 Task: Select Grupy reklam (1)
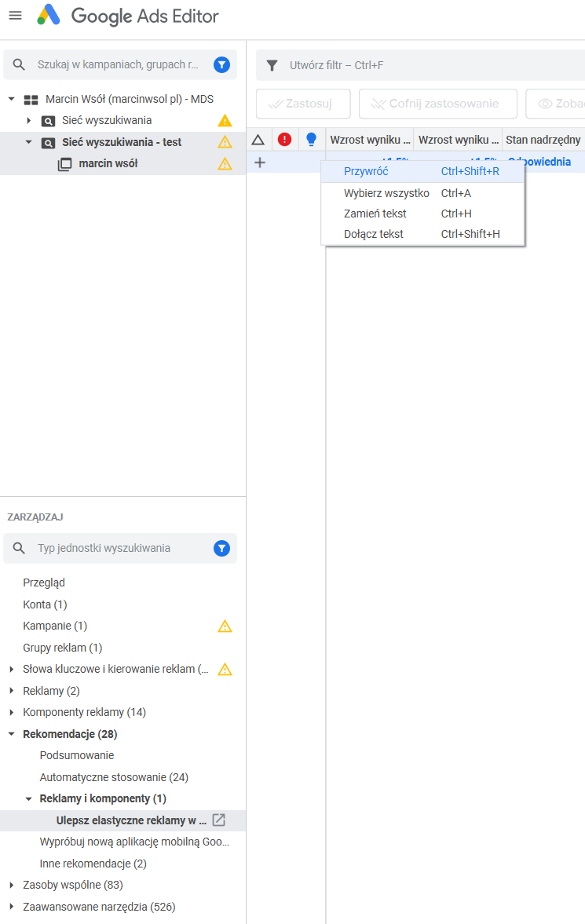coord(63,648)
